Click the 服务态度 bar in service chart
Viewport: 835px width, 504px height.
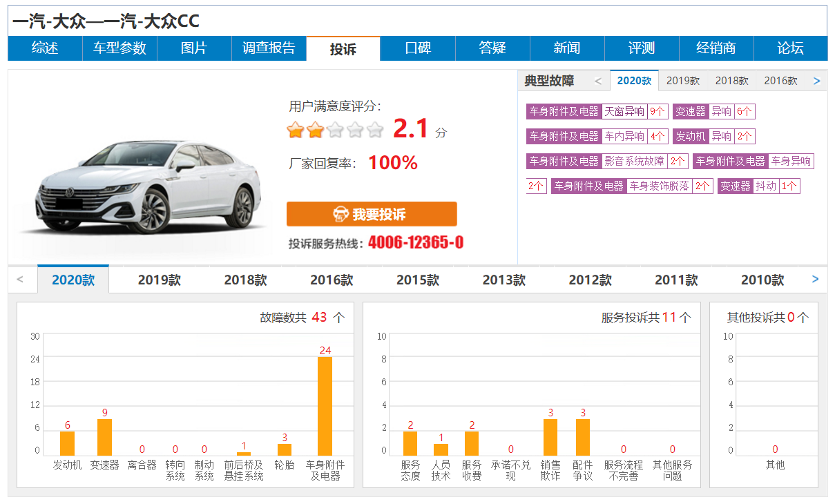[410, 443]
